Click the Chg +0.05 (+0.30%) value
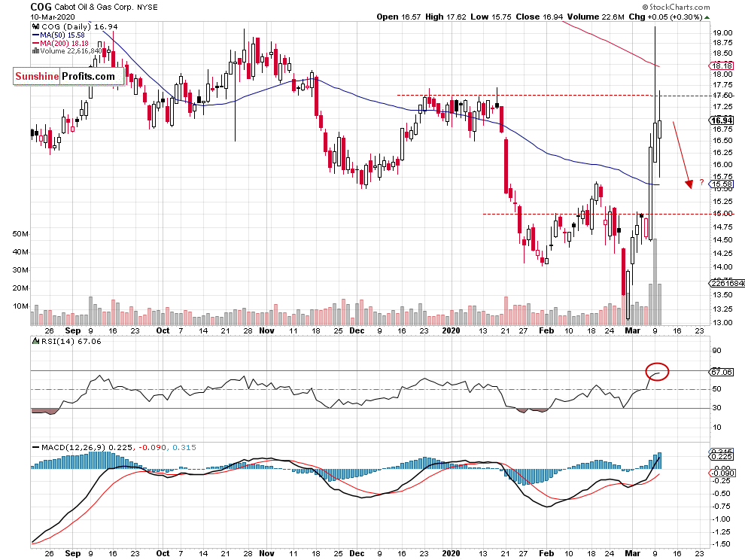This screenshot has height=560, width=745. [665, 17]
